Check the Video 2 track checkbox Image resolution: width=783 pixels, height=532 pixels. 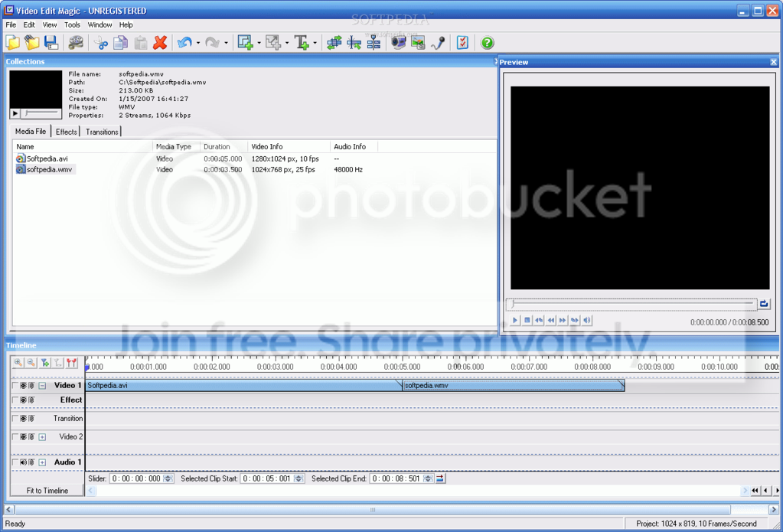click(15, 437)
